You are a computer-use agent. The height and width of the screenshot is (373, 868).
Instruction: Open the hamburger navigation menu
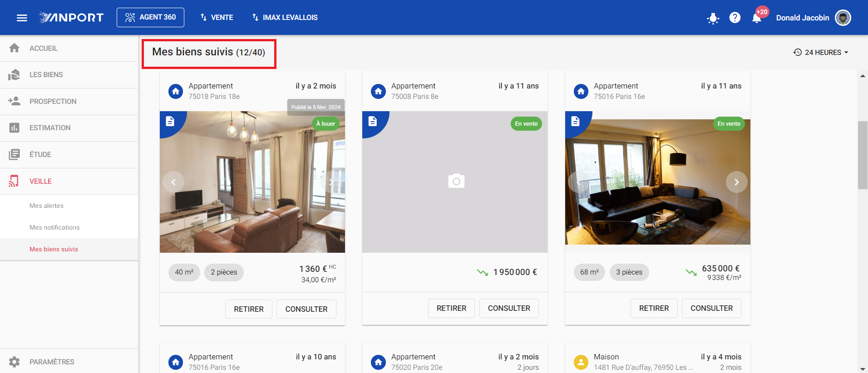[22, 18]
